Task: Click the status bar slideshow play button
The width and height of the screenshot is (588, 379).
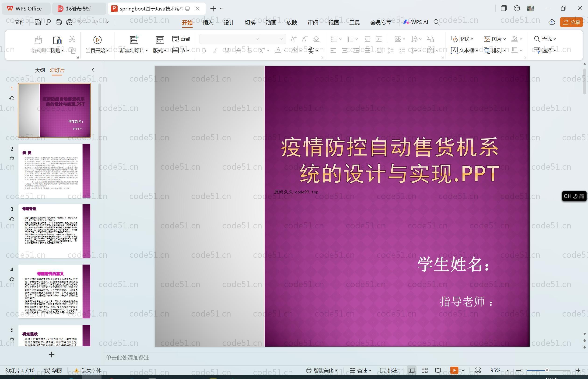Action: [x=454, y=370]
